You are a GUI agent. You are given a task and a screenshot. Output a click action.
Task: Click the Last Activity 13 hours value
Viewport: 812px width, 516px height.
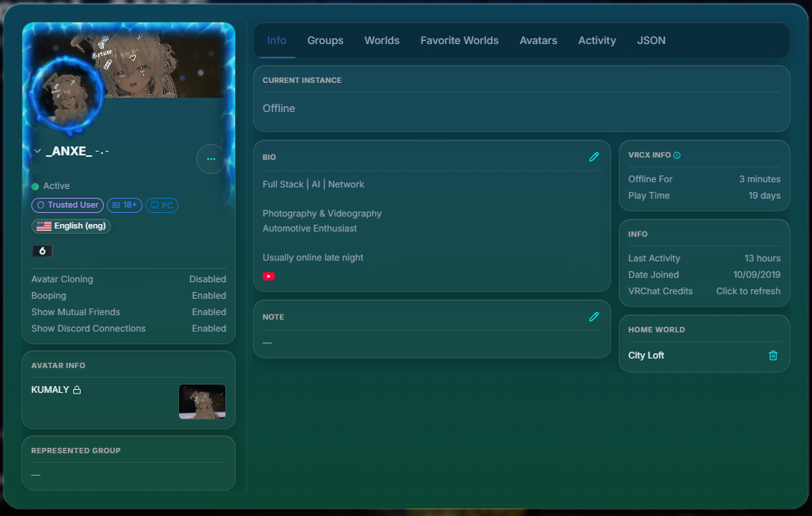pos(762,258)
